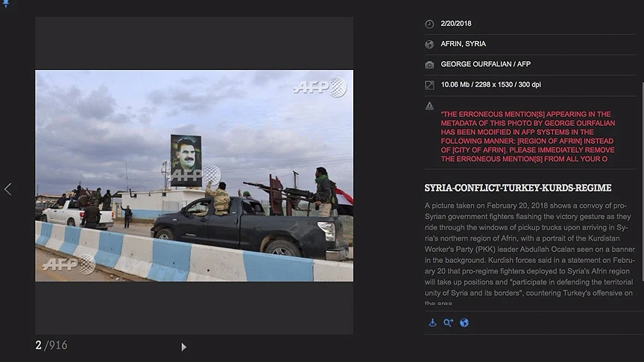Click the 2 / 916 photo counter
Viewport: 644px width, 362px height.
pos(51,345)
